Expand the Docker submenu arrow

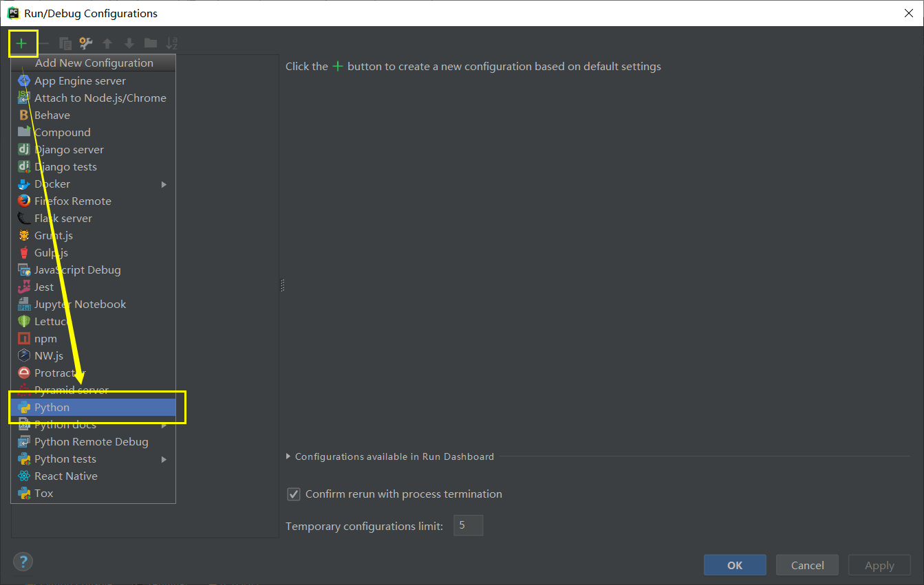tap(164, 184)
